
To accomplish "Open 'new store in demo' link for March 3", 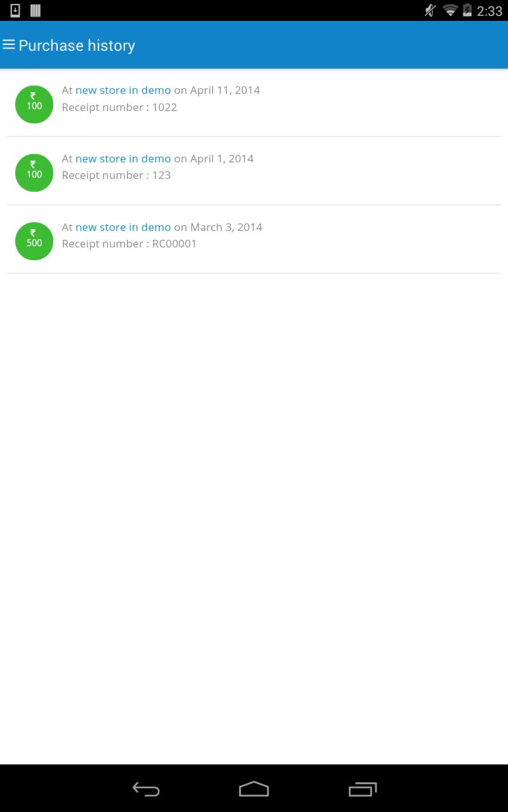I will coord(123,227).
